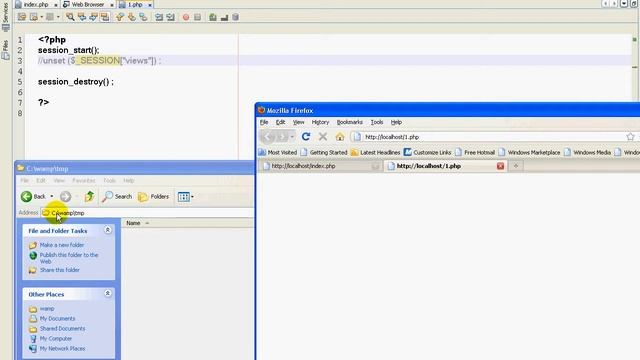This screenshot has height=360, width=640.
Task: Open Latest Headlines bookmark feed
Action: (x=376, y=152)
